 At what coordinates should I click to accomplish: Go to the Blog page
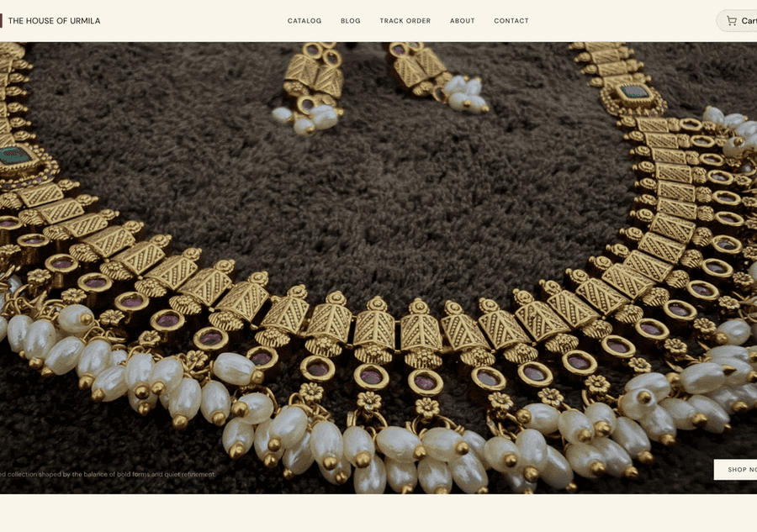point(351,21)
